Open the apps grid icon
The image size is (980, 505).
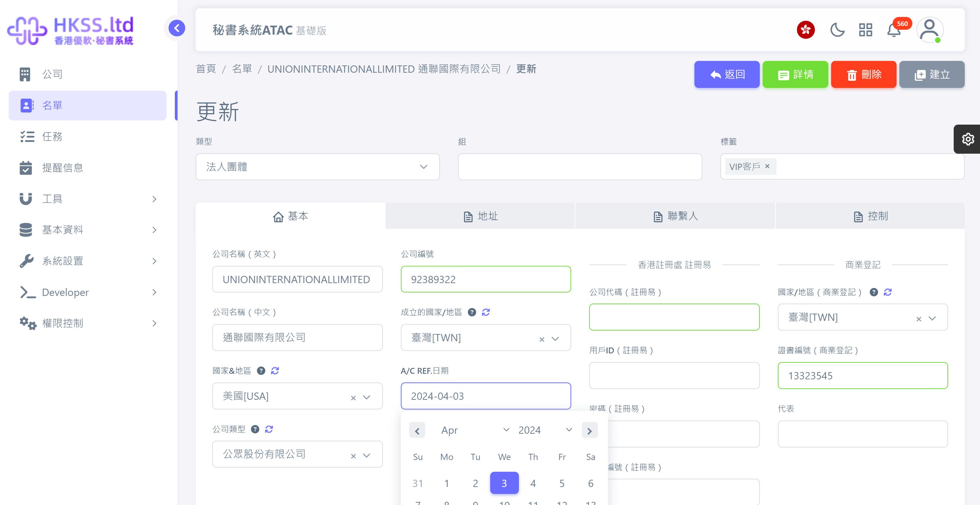[865, 30]
